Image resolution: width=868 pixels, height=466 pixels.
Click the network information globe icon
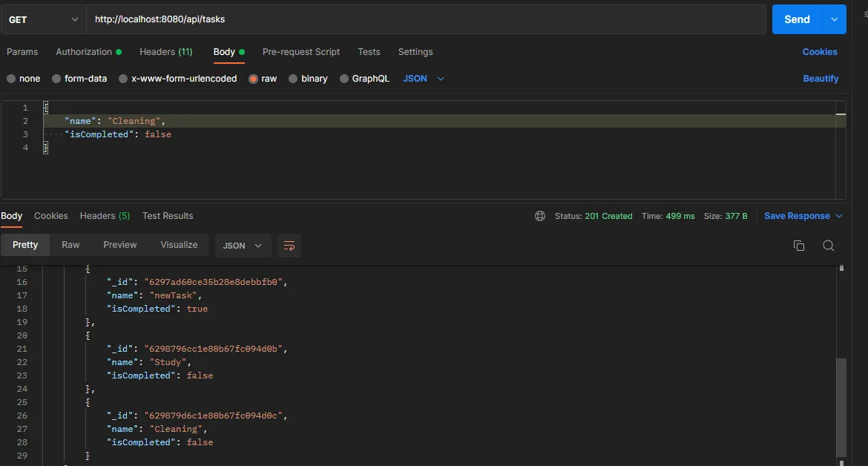(x=539, y=216)
